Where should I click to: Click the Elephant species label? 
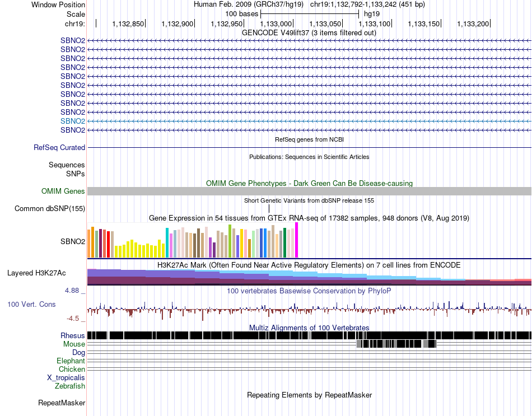(x=71, y=361)
